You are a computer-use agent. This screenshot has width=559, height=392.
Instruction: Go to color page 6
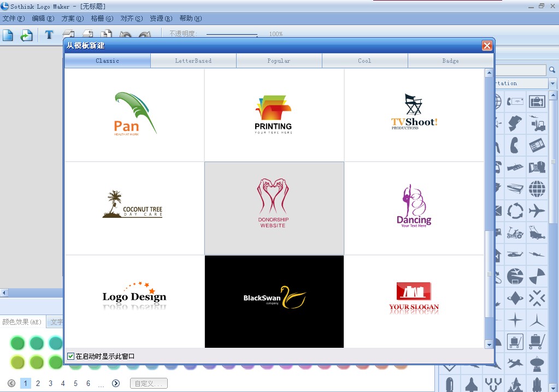[88, 383]
